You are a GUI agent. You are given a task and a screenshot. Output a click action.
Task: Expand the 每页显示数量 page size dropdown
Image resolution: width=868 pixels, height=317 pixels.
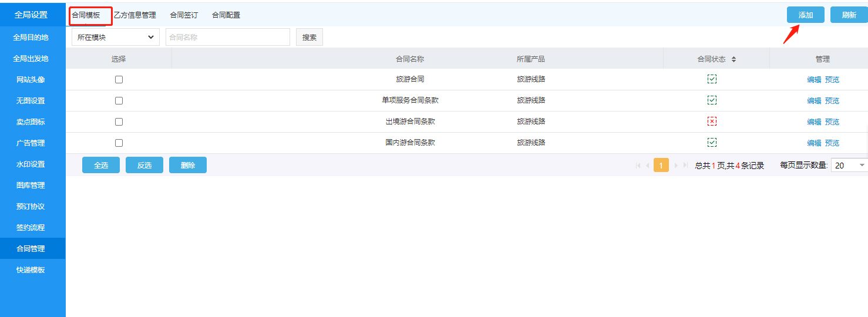click(850, 166)
